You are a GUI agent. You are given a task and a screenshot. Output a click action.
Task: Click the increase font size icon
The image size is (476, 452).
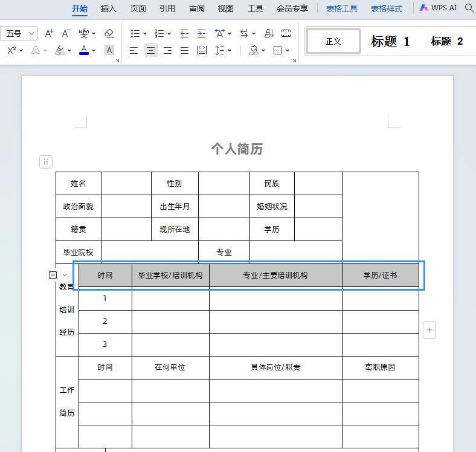pyautogui.click(x=50, y=33)
